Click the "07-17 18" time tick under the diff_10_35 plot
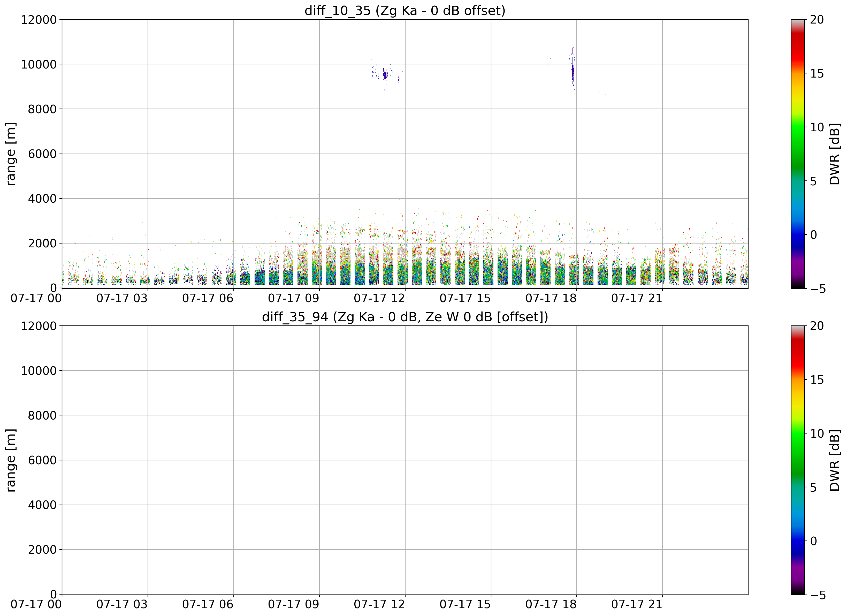 point(551,298)
